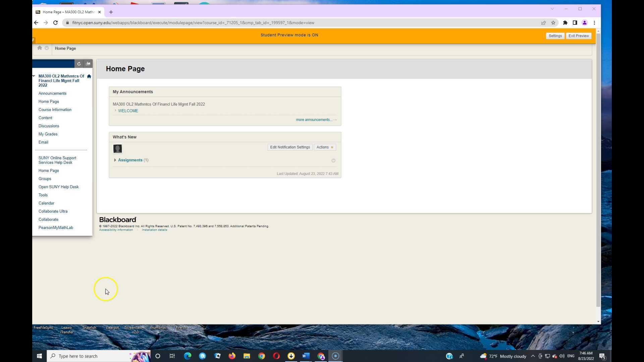
Task: Open the breadcrumb dropdown arrow next to home icon
Action: tap(47, 48)
